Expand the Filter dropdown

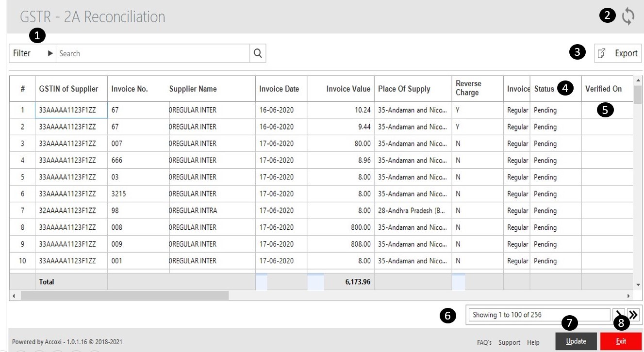[33, 53]
